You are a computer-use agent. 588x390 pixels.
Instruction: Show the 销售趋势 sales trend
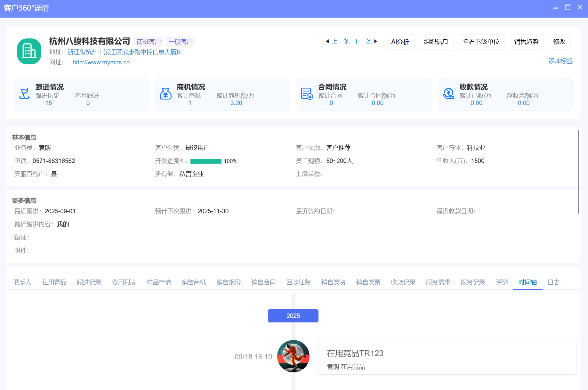click(x=526, y=42)
